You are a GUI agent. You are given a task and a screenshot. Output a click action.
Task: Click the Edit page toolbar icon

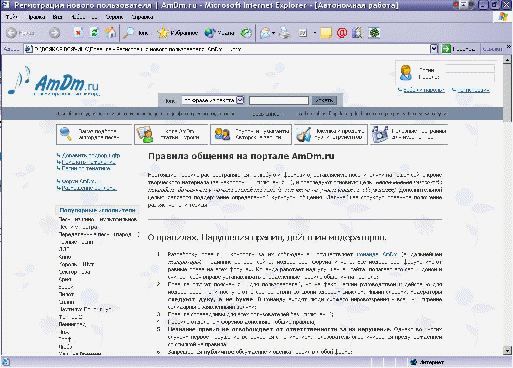click(x=303, y=33)
